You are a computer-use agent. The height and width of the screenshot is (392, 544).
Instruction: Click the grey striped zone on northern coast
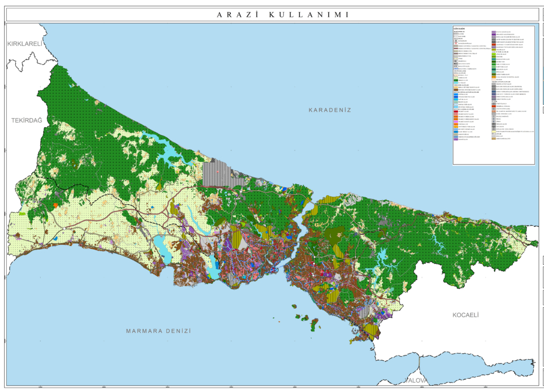[217, 173]
